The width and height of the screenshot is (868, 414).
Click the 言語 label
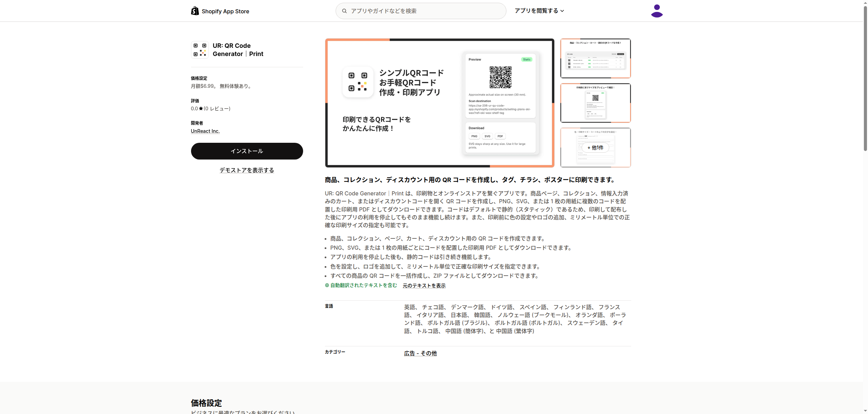coord(329,306)
